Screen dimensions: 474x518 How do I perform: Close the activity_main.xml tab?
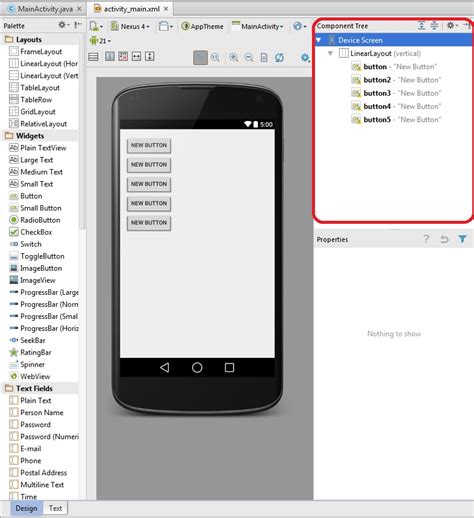coord(166,9)
